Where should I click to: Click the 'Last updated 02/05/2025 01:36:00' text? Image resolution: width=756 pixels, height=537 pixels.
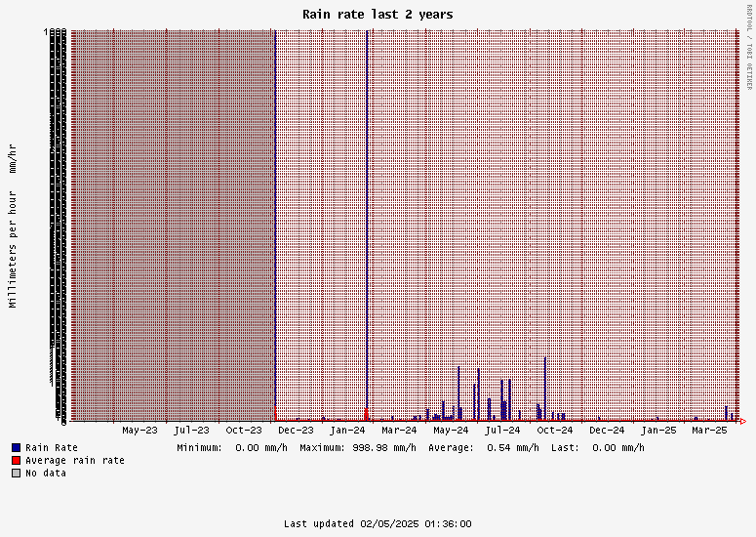tap(378, 524)
